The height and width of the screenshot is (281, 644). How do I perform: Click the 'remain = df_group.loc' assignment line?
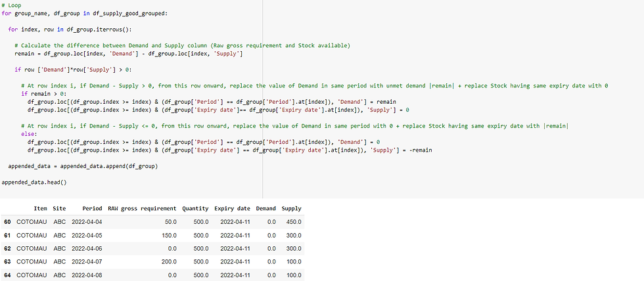pos(129,54)
